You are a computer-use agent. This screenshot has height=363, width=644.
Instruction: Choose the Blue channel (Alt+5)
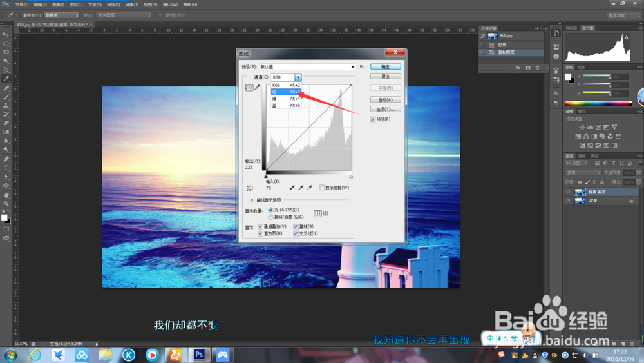pyautogui.click(x=287, y=106)
